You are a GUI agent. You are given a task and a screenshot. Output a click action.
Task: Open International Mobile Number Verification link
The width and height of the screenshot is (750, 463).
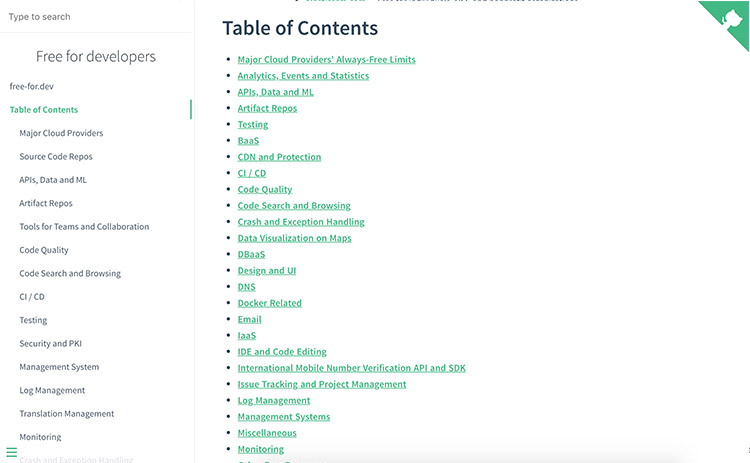point(351,368)
